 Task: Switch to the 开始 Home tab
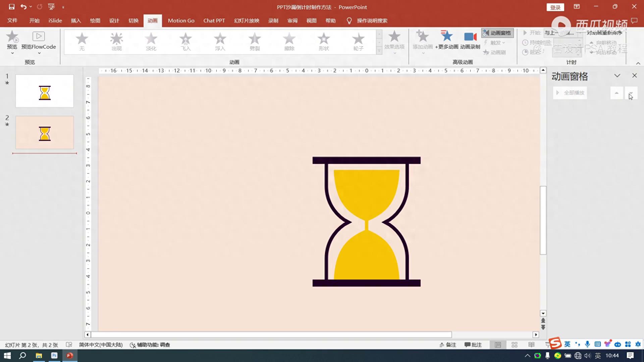coord(34,20)
